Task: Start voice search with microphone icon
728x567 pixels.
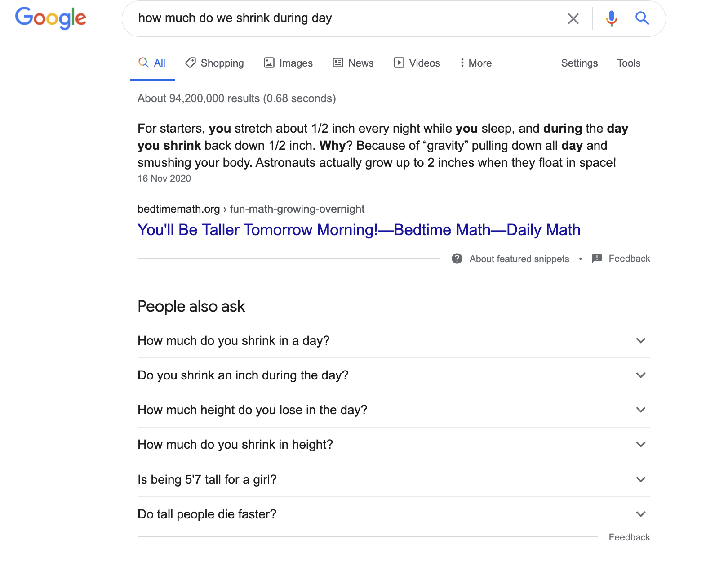Action: (x=611, y=18)
